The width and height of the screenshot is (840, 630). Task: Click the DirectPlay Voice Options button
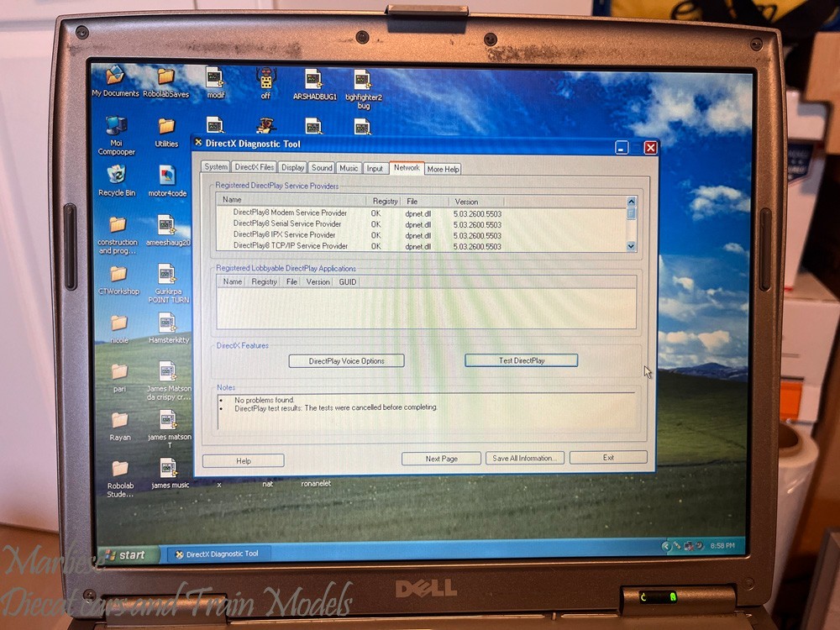click(346, 361)
